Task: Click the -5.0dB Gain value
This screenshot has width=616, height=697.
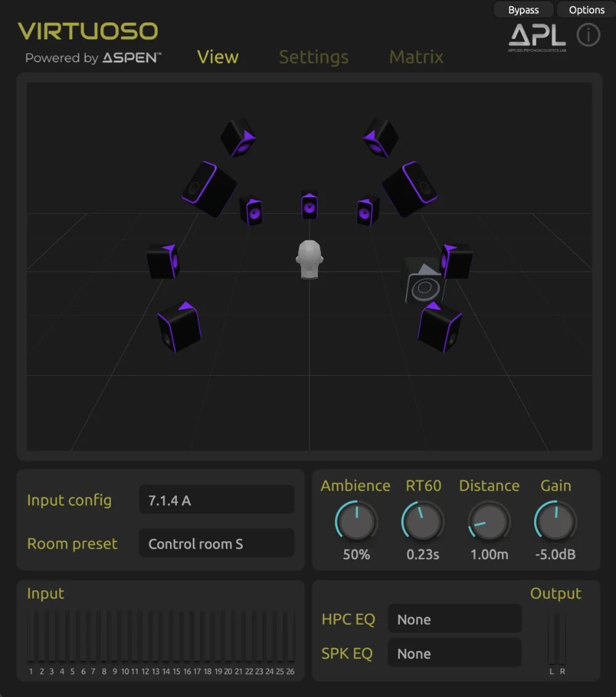Action: coord(555,554)
